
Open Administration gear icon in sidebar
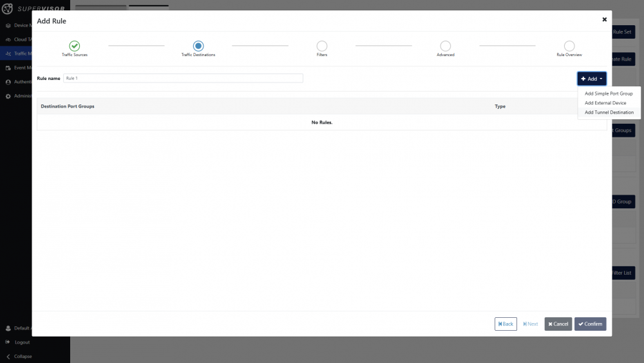8,96
